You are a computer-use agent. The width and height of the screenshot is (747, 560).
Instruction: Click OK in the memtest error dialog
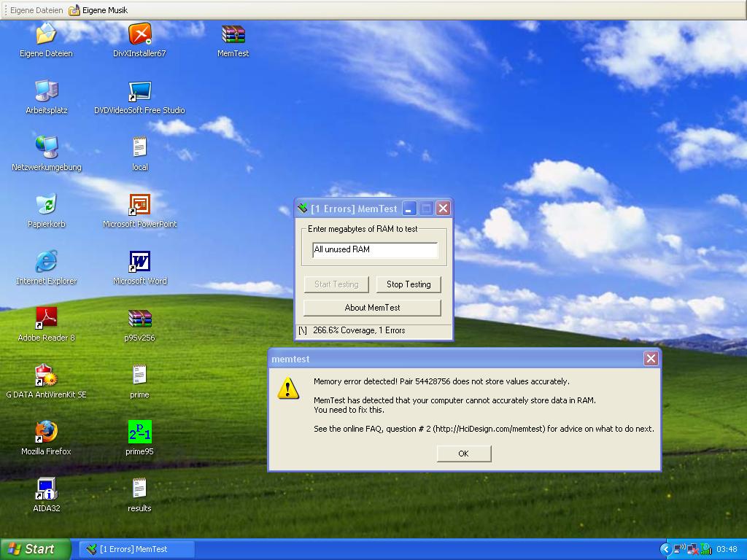pyautogui.click(x=463, y=454)
